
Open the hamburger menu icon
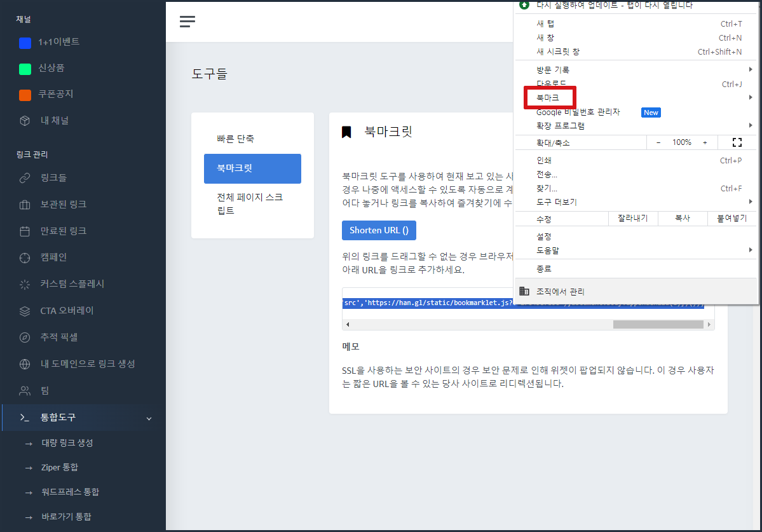187,22
